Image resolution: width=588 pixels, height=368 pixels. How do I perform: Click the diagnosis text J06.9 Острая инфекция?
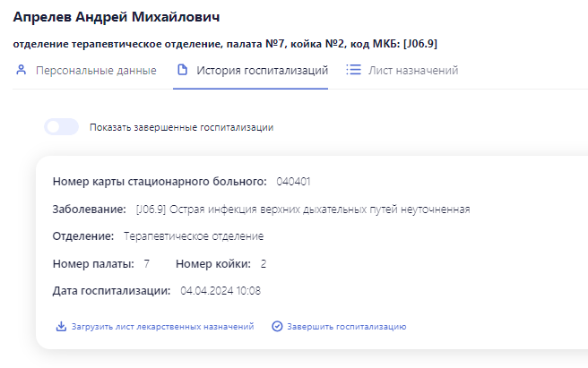coord(303,210)
